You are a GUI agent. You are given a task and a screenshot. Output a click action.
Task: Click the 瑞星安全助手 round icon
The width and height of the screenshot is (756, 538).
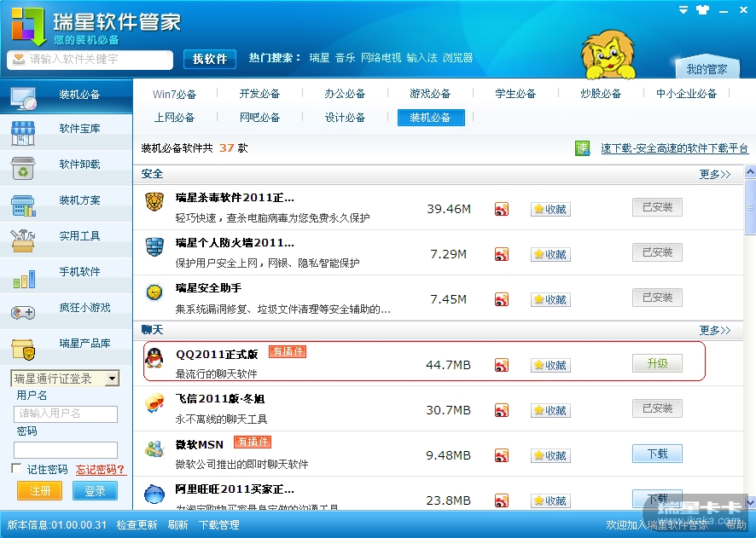pos(154,292)
